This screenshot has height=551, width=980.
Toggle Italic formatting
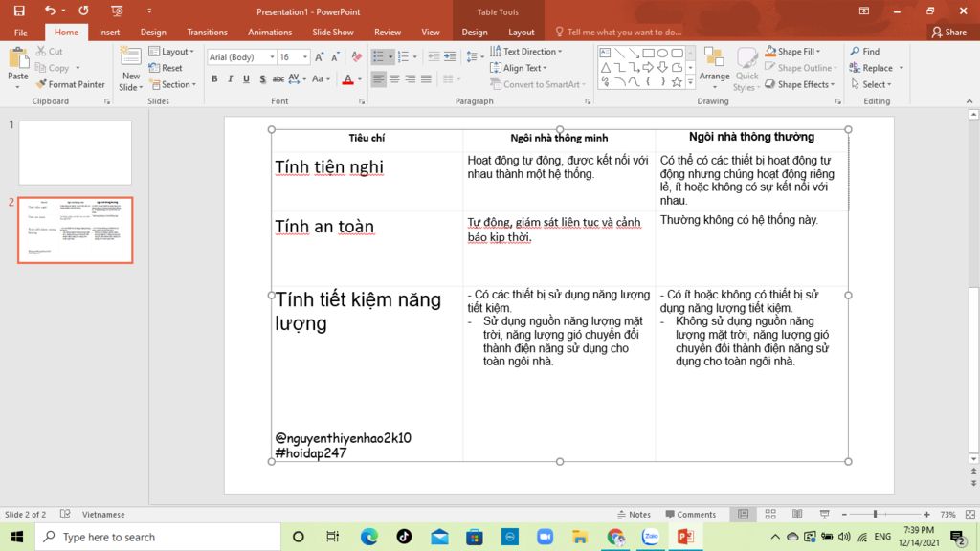230,78
